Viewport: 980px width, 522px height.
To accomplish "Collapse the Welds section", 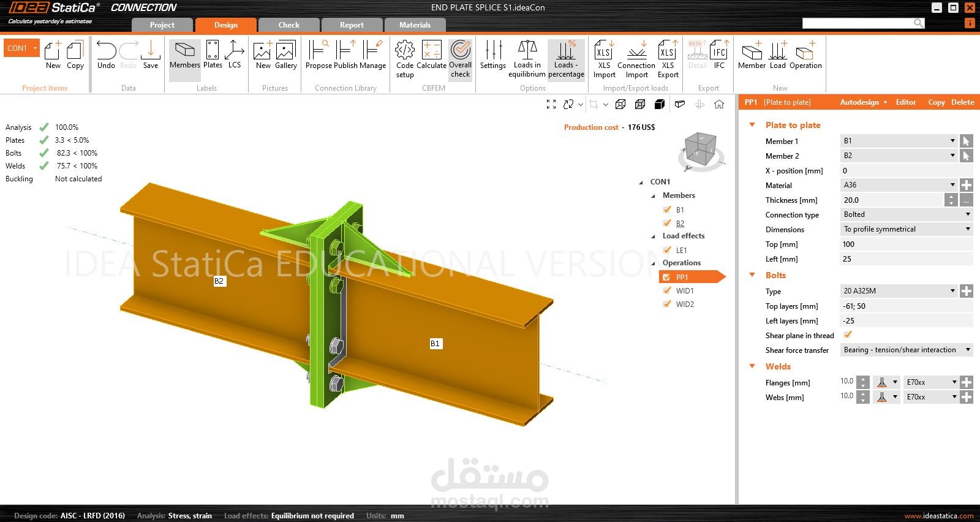I will pos(752,366).
